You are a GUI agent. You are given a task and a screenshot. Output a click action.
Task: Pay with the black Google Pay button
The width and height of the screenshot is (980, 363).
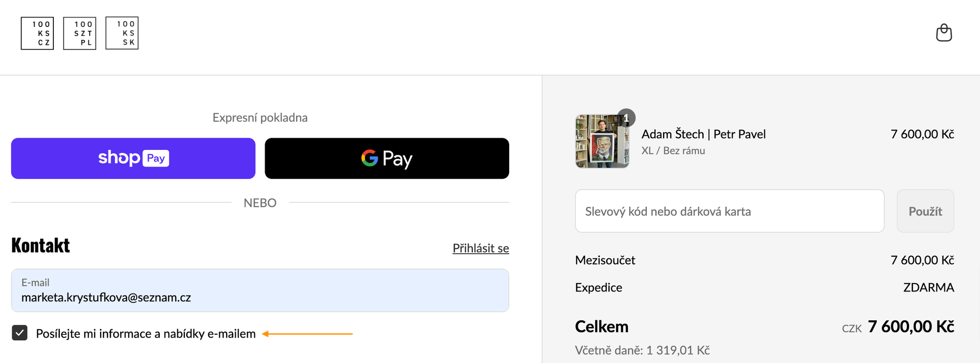point(387,158)
